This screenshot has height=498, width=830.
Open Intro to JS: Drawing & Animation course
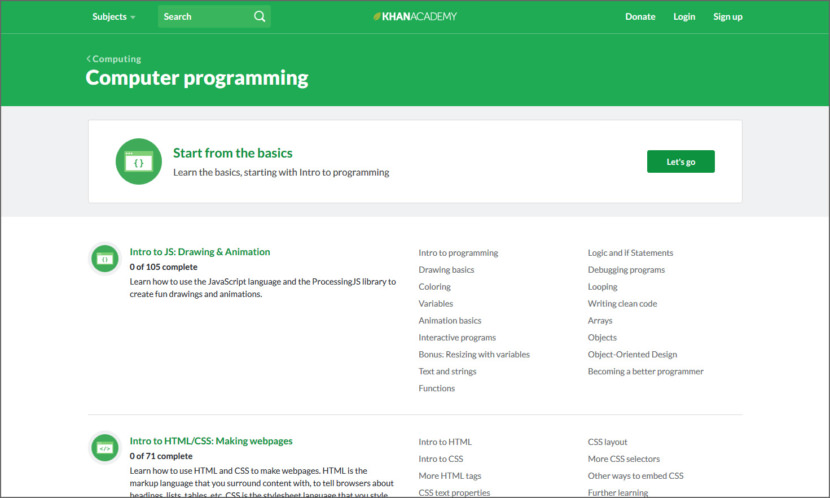[x=200, y=252]
